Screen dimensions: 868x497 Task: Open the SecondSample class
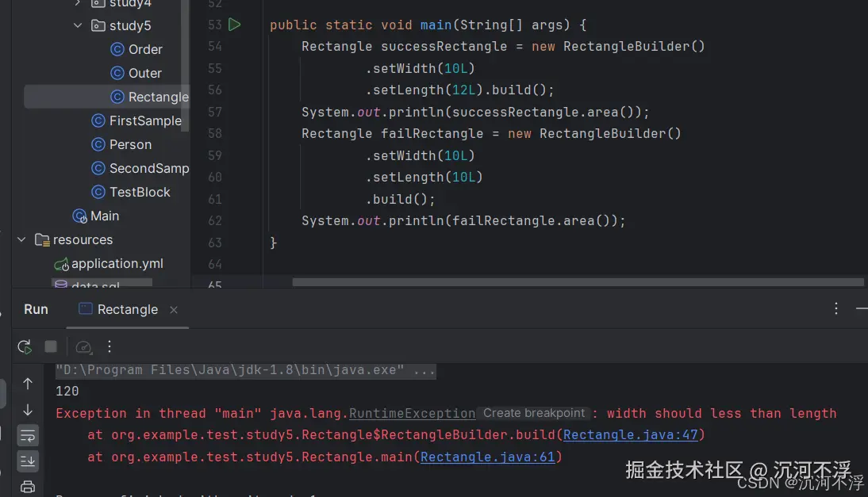[x=140, y=168]
